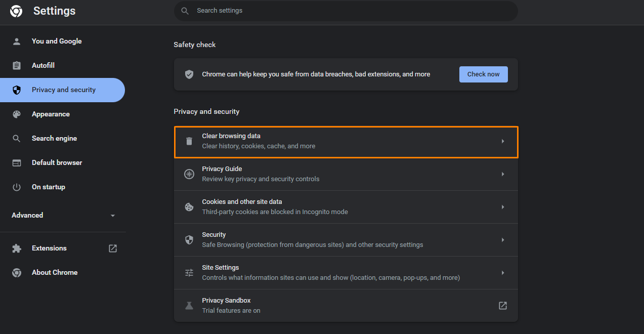Image resolution: width=644 pixels, height=334 pixels.
Task: Click the cookie icon for Cookies and other site data
Action: pyautogui.click(x=189, y=207)
